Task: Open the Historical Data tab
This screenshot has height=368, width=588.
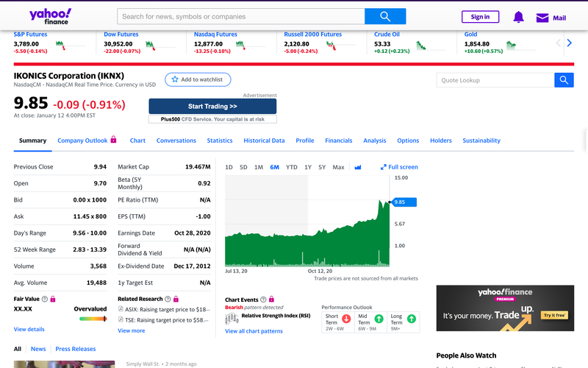Action: (264, 141)
